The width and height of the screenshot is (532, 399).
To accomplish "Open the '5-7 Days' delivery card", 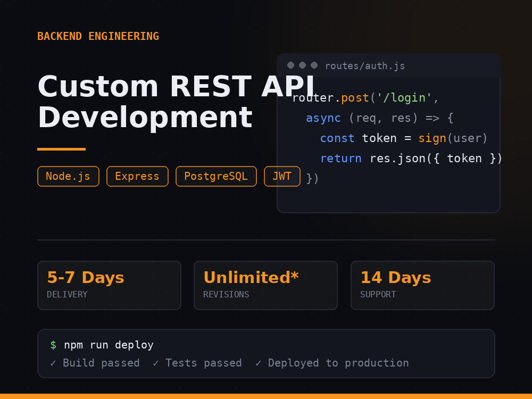I will point(109,285).
